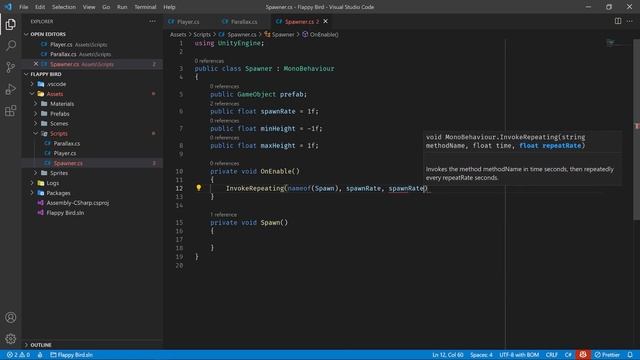The width and height of the screenshot is (640, 360).
Task: Open the Terminal menu
Action: point(145,7)
